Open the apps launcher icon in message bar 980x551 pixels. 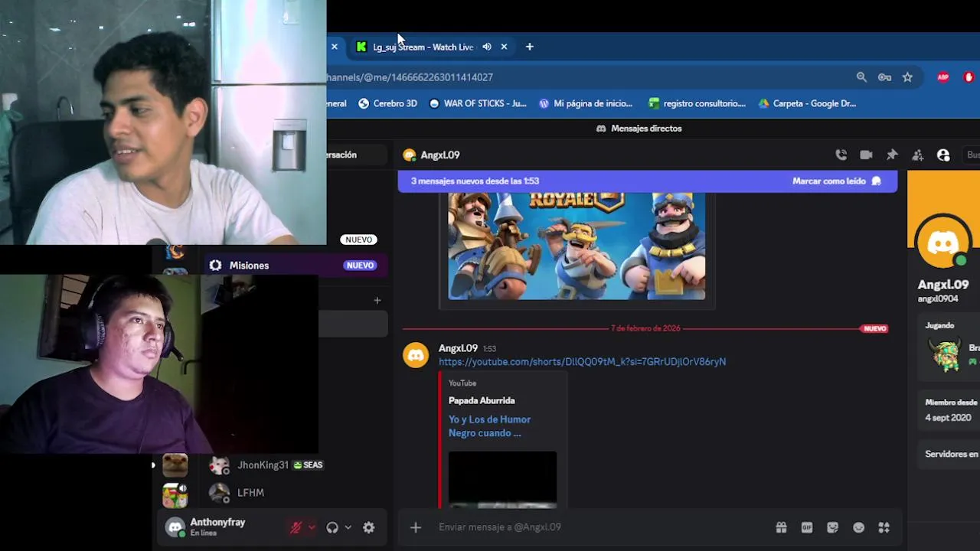pos(884,527)
